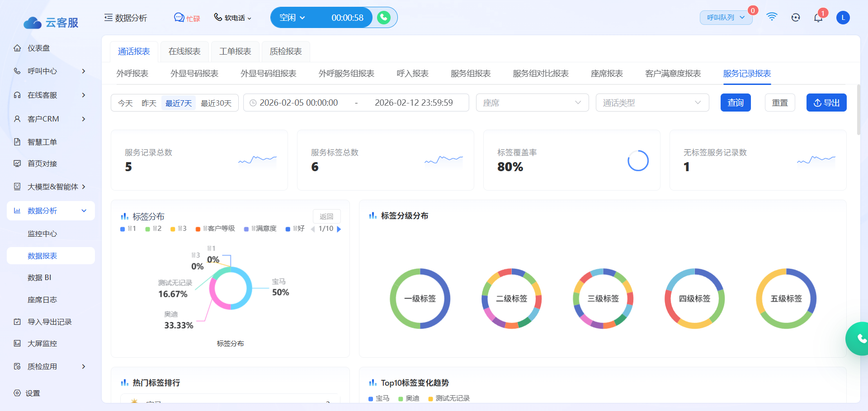Screen dimensions: 868x411
Task: Click the vertical page scrollbar
Action: click(x=859, y=110)
